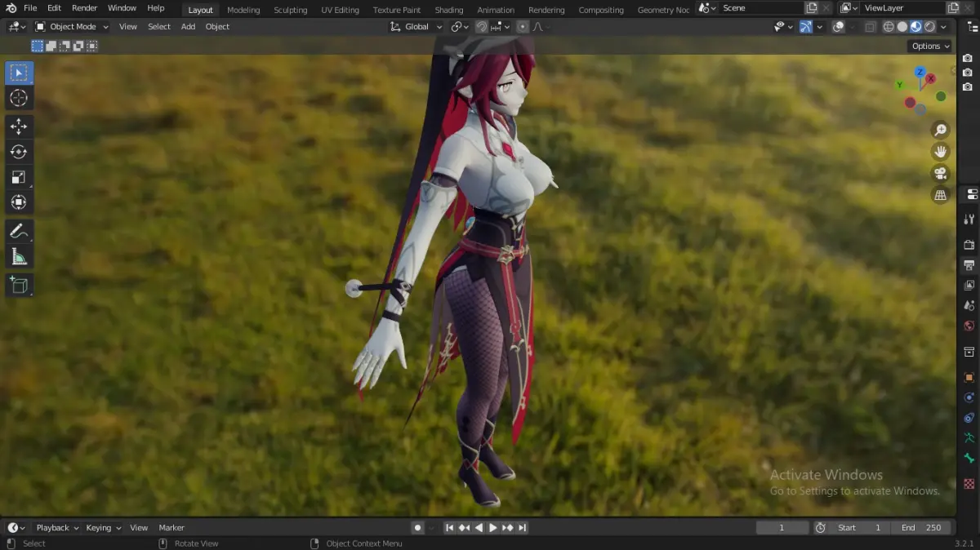
Task: Open the Playback popover in timeline
Action: coord(57,528)
